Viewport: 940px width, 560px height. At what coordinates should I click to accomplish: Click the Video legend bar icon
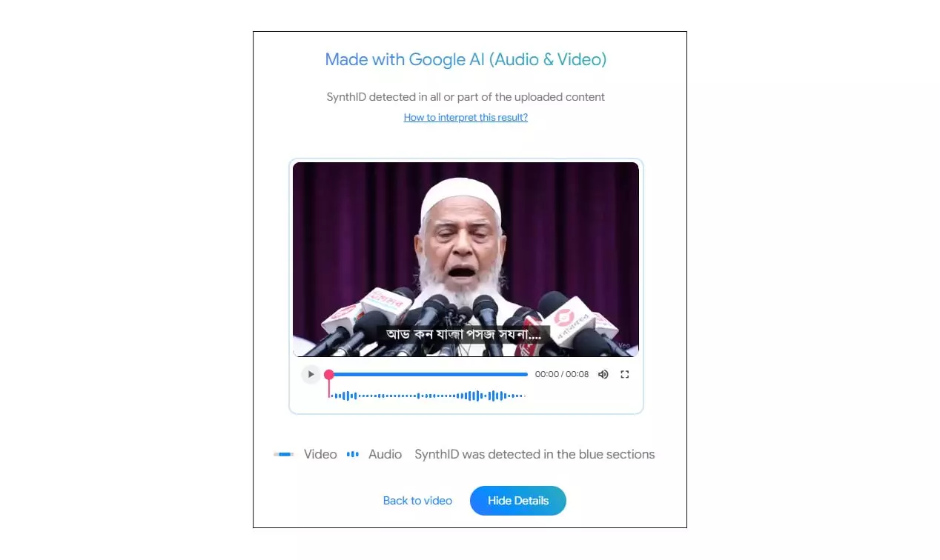[x=284, y=454]
